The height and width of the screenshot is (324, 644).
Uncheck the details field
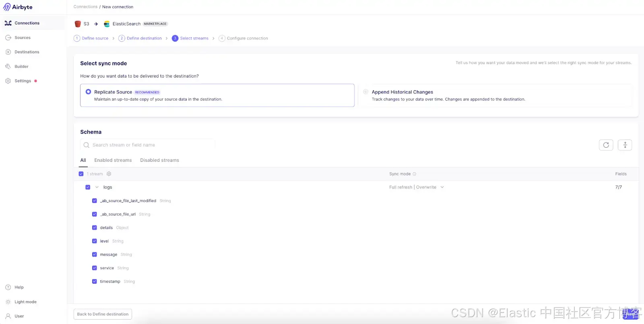point(95,228)
